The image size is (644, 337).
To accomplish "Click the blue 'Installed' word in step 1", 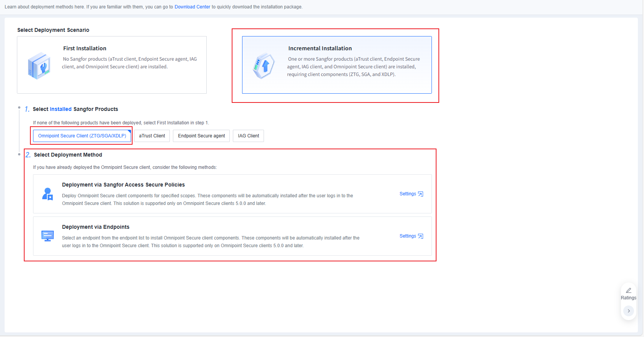I will click(x=61, y=109).
